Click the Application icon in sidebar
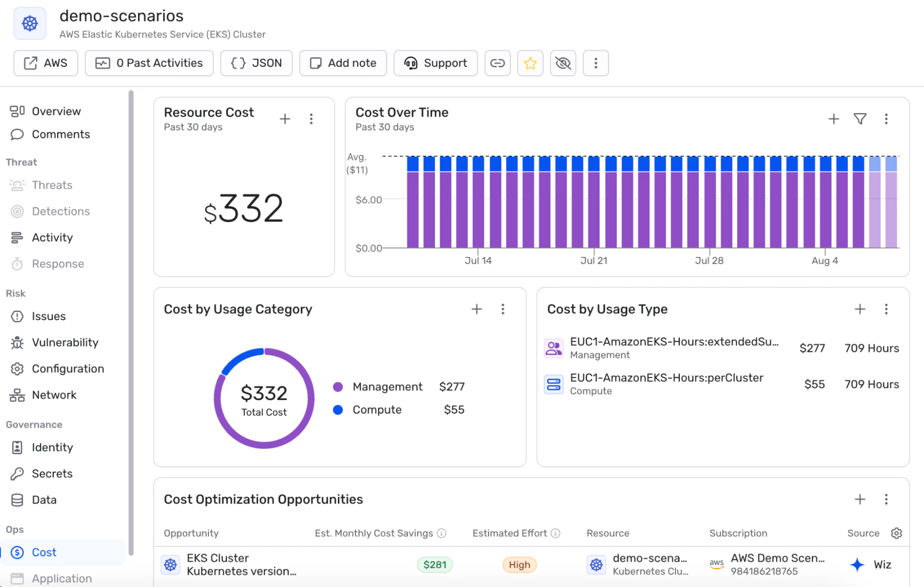The width and height of the screenshot is (924, 587). pos(17,579)
